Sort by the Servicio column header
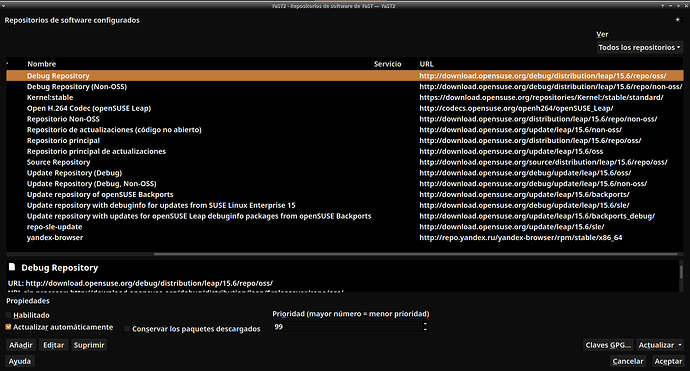This screenshot has height=371, width=690. [x=395, y=64]
